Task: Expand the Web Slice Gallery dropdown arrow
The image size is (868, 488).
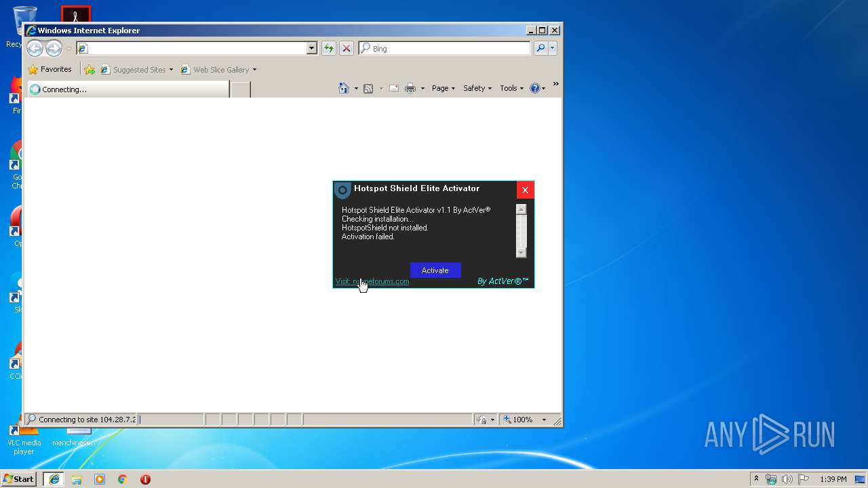Action: coord(254,70)
